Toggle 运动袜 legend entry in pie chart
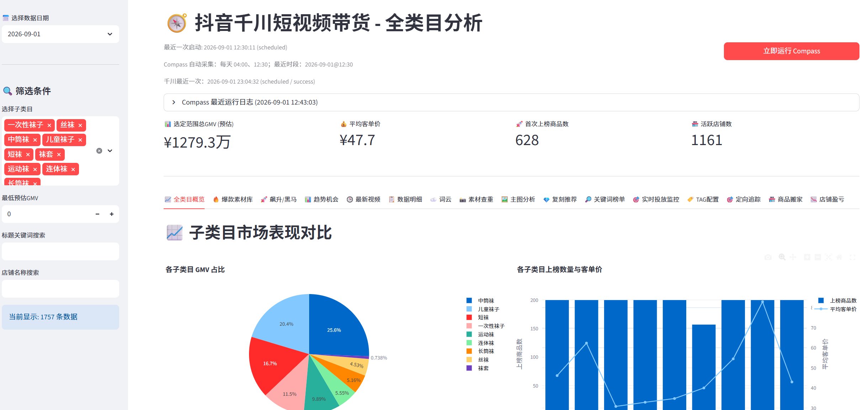868x410 pixels. click(x=480, y=334)
